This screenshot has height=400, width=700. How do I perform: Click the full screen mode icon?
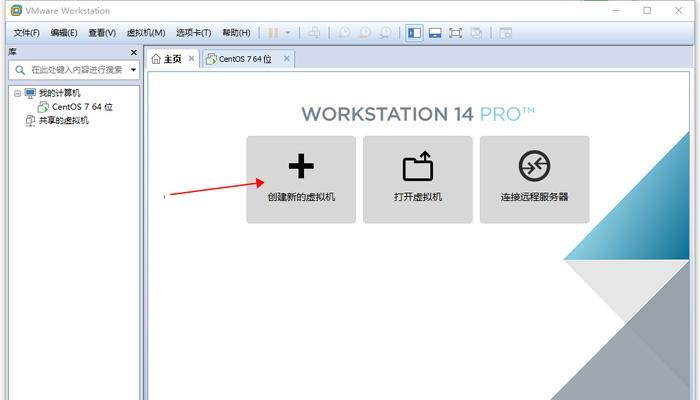point(455,33)
